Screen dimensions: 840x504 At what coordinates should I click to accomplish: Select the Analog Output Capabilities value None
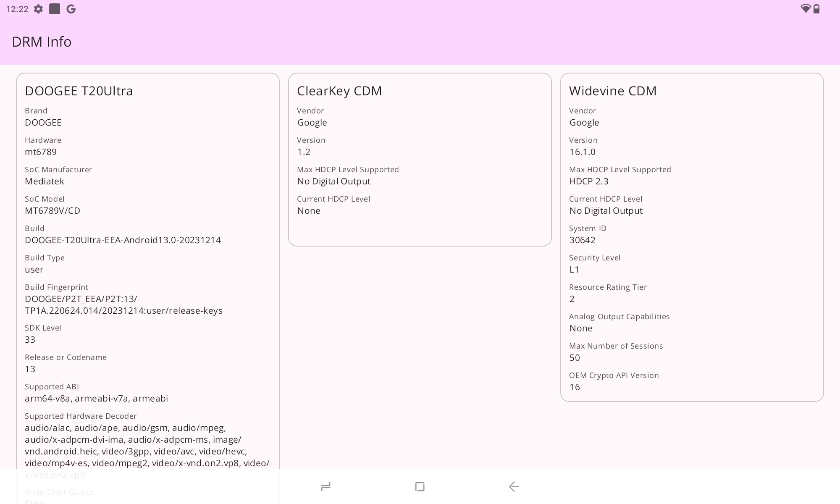tap(581, 328)
